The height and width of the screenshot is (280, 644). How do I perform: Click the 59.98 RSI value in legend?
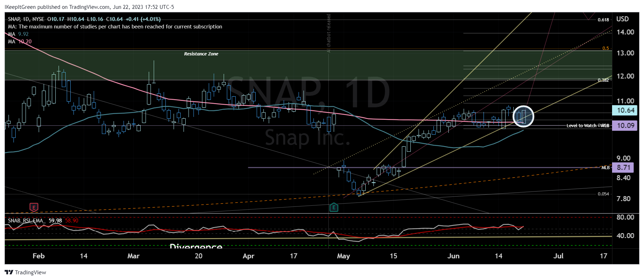point(55,221)
